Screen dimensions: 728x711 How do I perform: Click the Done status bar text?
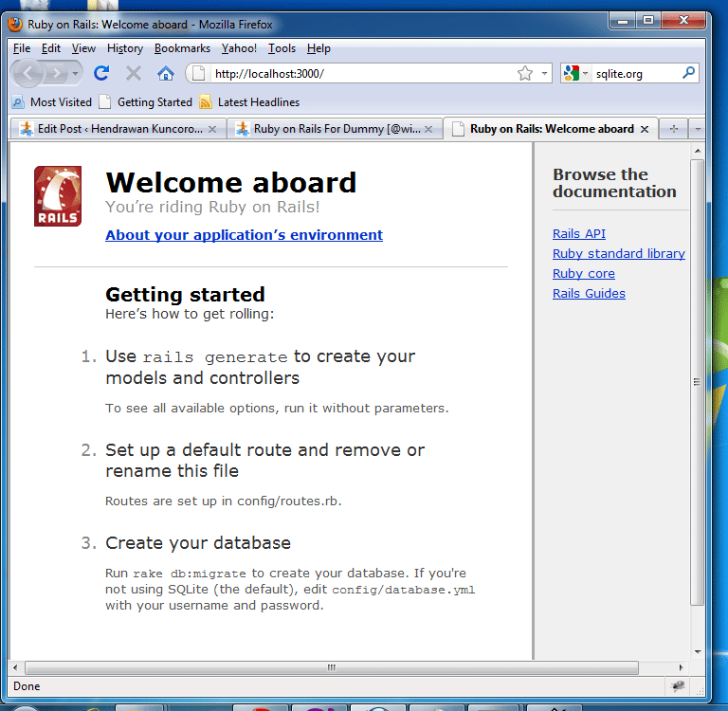(27, 686)
